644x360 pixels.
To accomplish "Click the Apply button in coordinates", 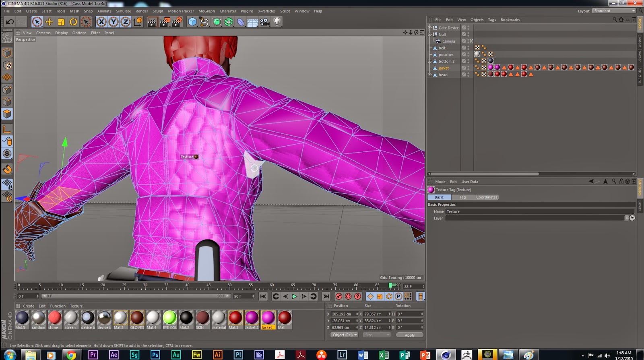I will point(409,335).
